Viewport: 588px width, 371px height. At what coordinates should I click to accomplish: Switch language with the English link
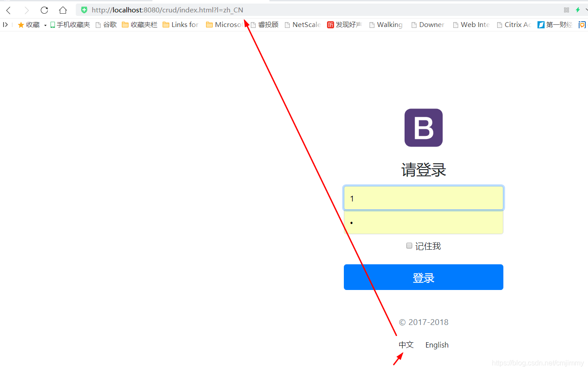(437, 345)
